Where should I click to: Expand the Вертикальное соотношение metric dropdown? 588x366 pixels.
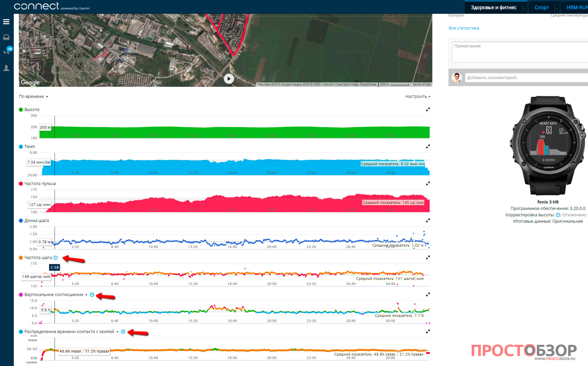[x=86, y=295]
